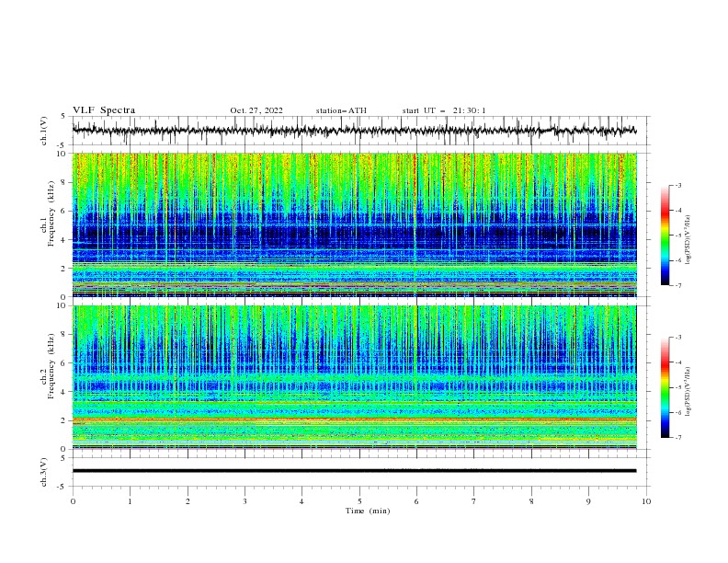This screenshot has width=728, height=563.
Task: Click the "-5" tick on ch.3(V) axis
Action: [63, 487]
